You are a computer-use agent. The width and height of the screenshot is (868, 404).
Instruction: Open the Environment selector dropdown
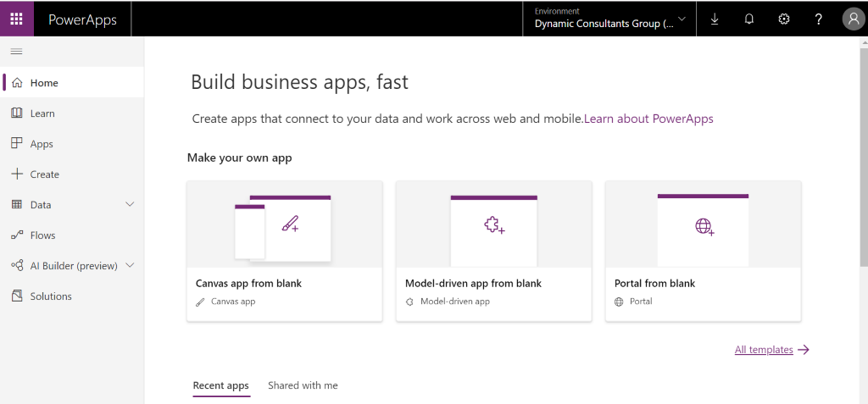(x=609, y=19)
